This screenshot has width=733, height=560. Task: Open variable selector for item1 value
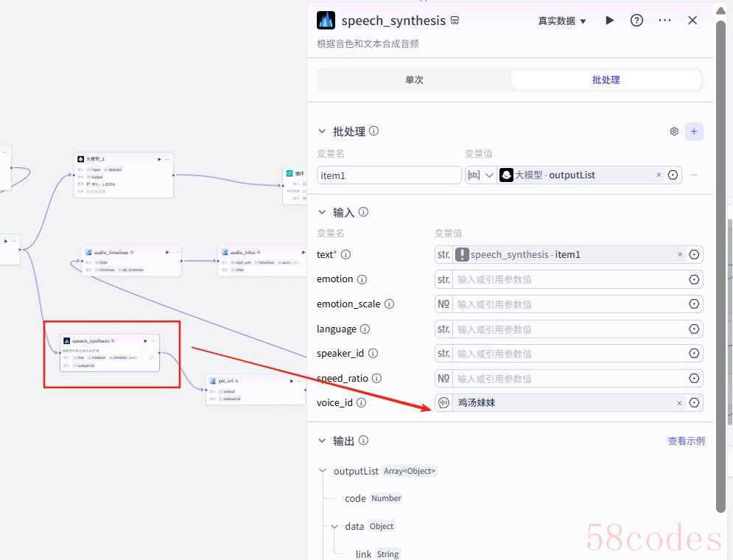click(x=673, y=175)
